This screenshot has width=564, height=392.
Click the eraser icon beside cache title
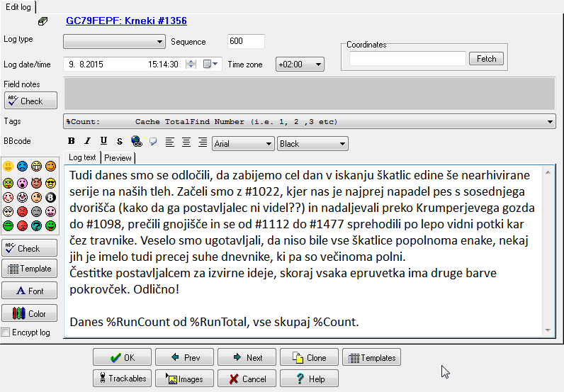43,21
